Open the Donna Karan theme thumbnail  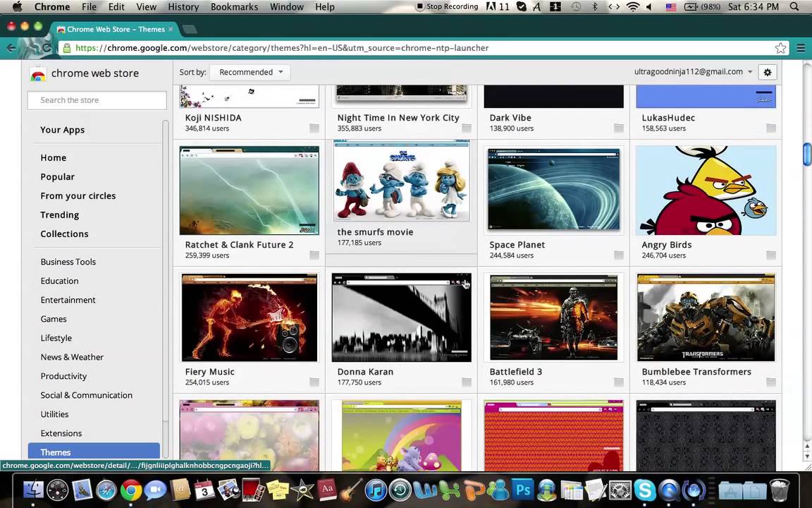(x=401, y=317)
